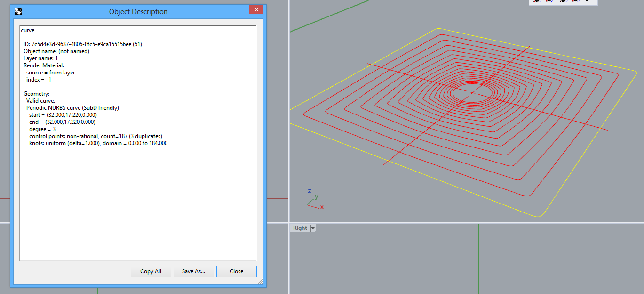Click the Save As... button

click(193, 271)
